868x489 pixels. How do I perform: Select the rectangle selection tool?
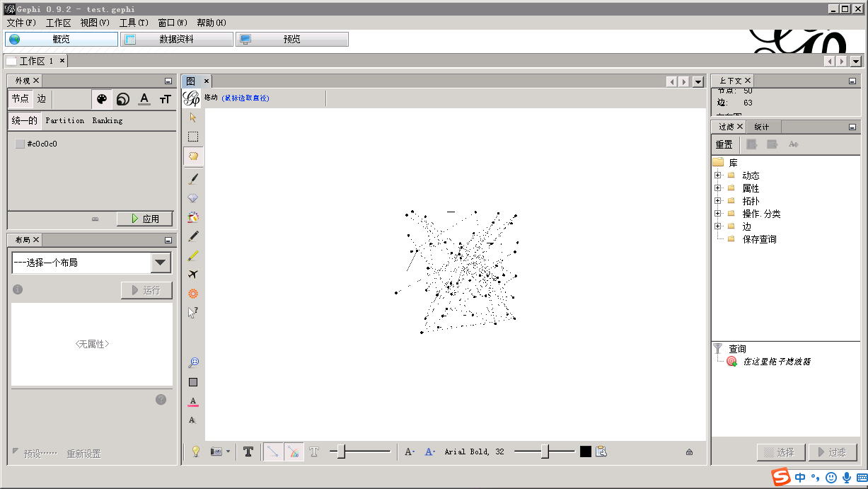[193, 137]
